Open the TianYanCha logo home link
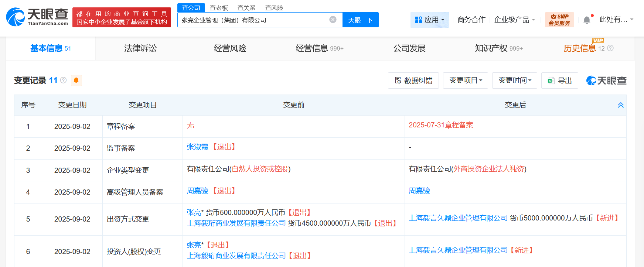 coord(37,17)
